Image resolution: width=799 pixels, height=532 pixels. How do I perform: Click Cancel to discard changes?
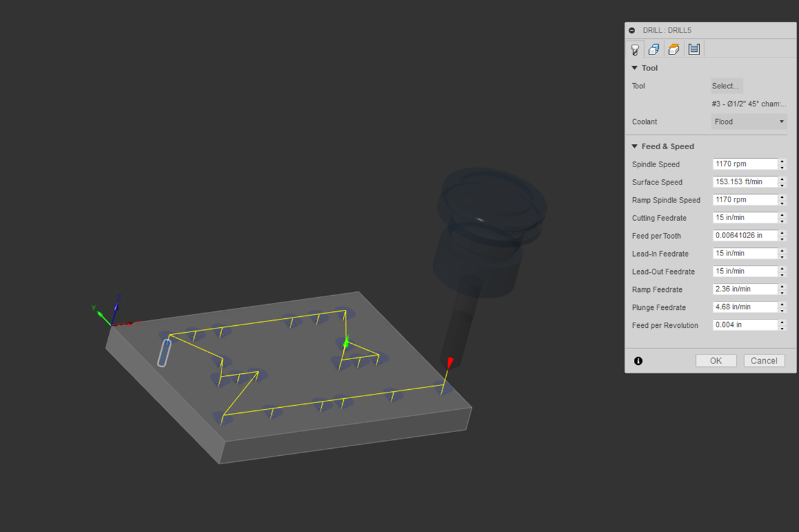[764, 361]
